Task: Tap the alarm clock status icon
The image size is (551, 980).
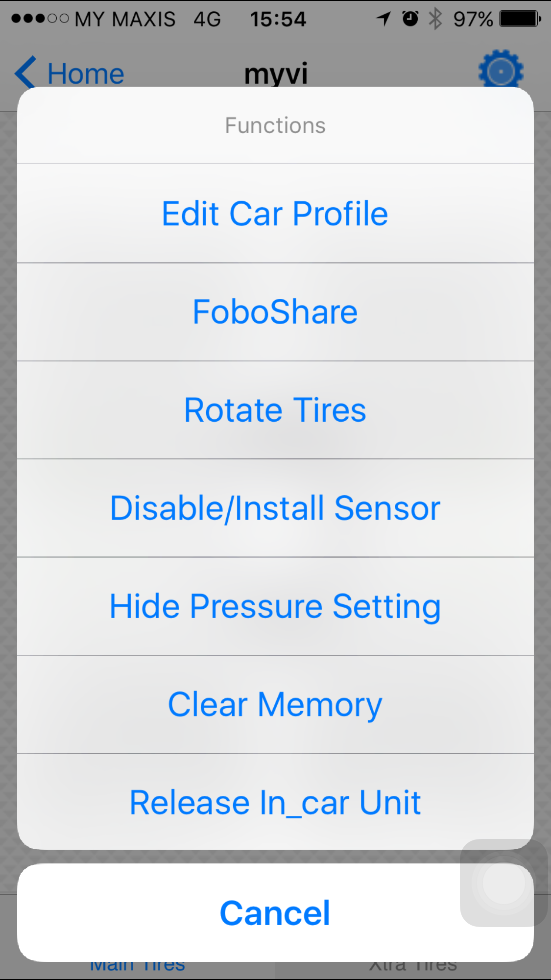Action: (410, 19)
